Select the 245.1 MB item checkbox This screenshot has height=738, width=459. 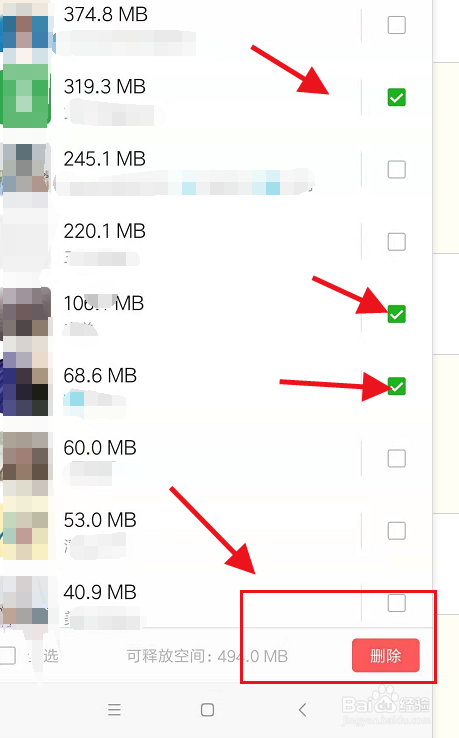click(x=396, y=169)
